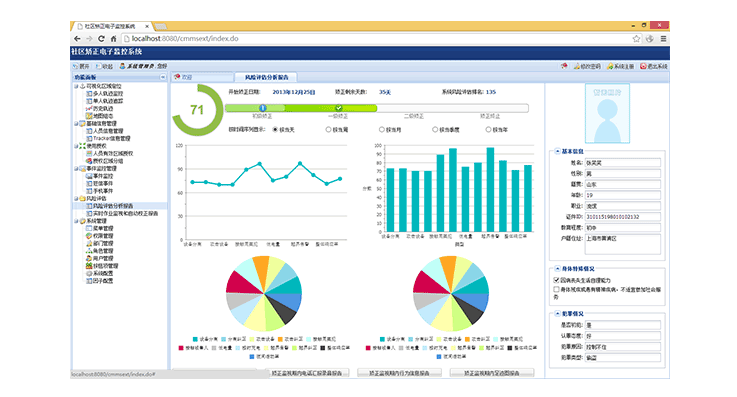
Task: Switch to 欢迎 tab
Action: [203, 77]
